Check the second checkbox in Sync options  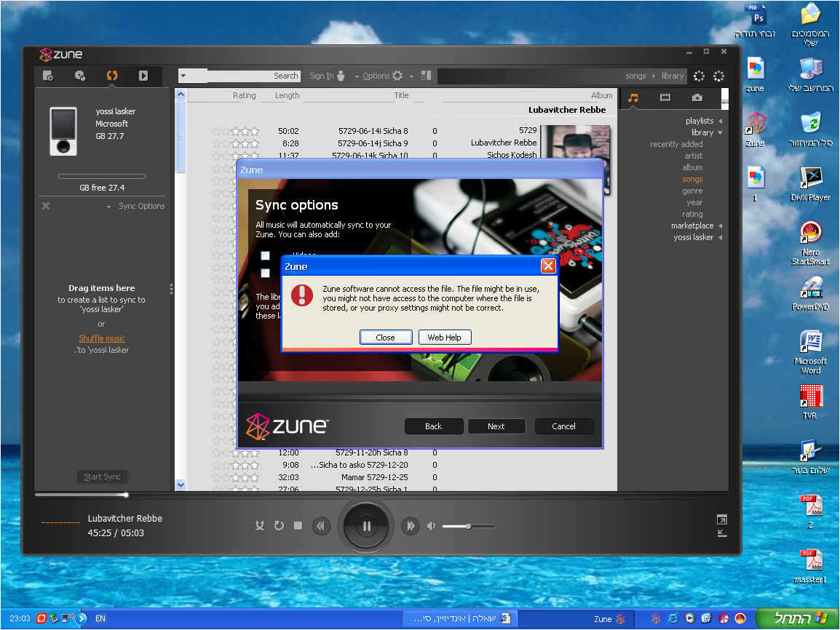tap(266, 273)
